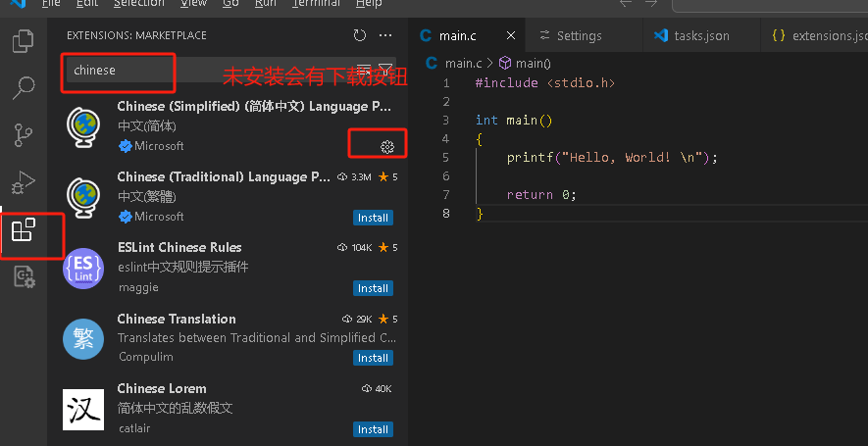Click the 5-star rating of ESLint Chinese Rules

coord(388,248)
